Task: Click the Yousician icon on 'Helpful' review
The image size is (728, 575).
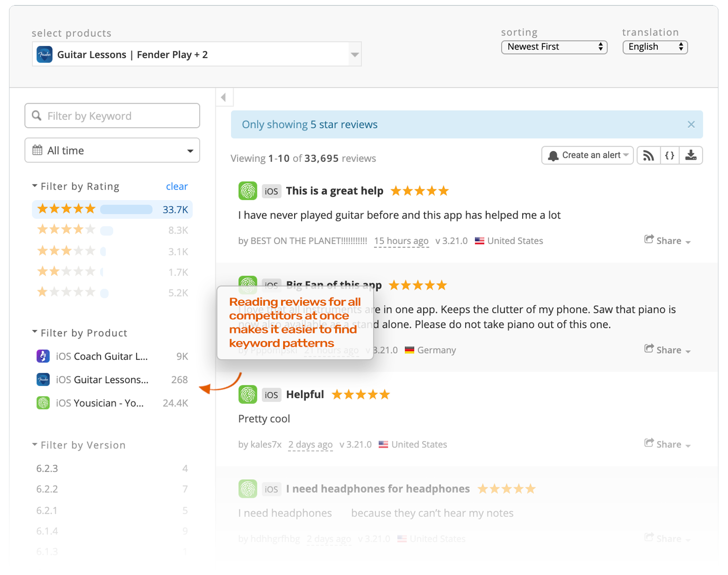Action: pyautogui.click(x=248, y=395)
